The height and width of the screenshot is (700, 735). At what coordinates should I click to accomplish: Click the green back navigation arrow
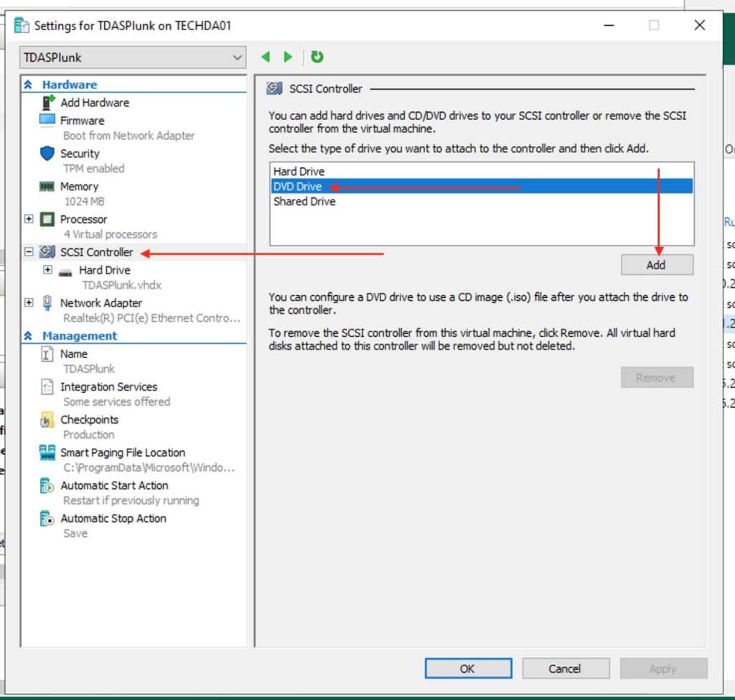pos(266,57)
